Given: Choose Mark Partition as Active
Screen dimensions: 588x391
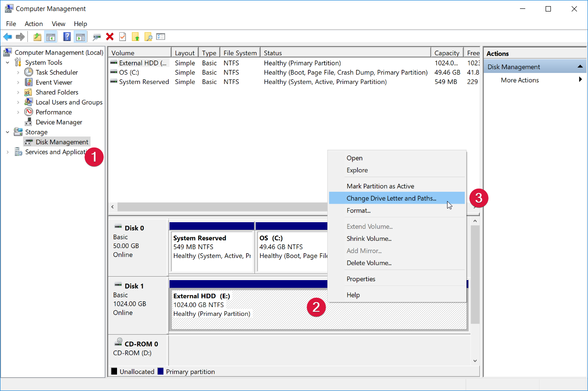Looking at the screenshot, I should pos(397,186).
